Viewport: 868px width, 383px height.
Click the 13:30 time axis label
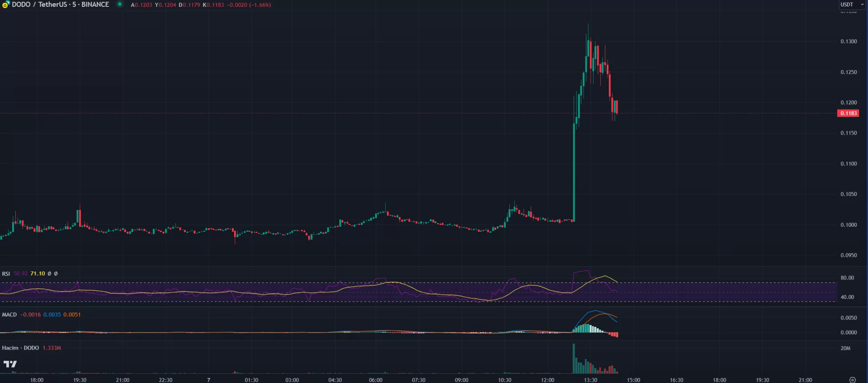point(590,380)
